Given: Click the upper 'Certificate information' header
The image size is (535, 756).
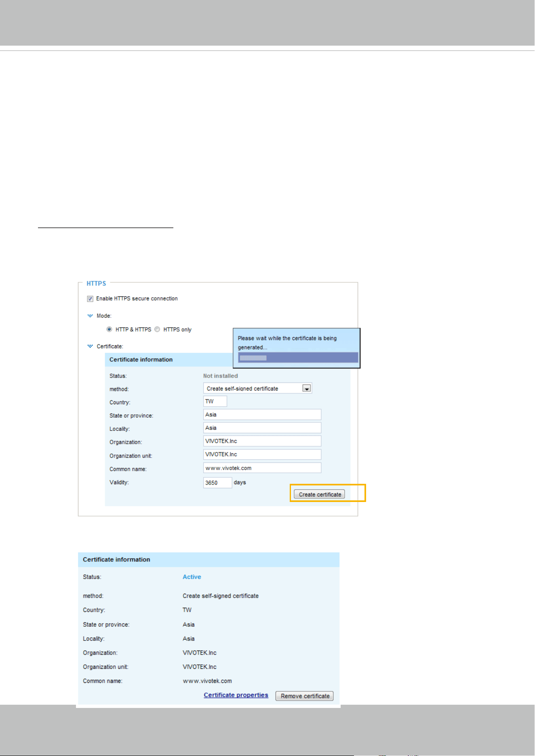Looking at the screenshot, I should [141, 360].
